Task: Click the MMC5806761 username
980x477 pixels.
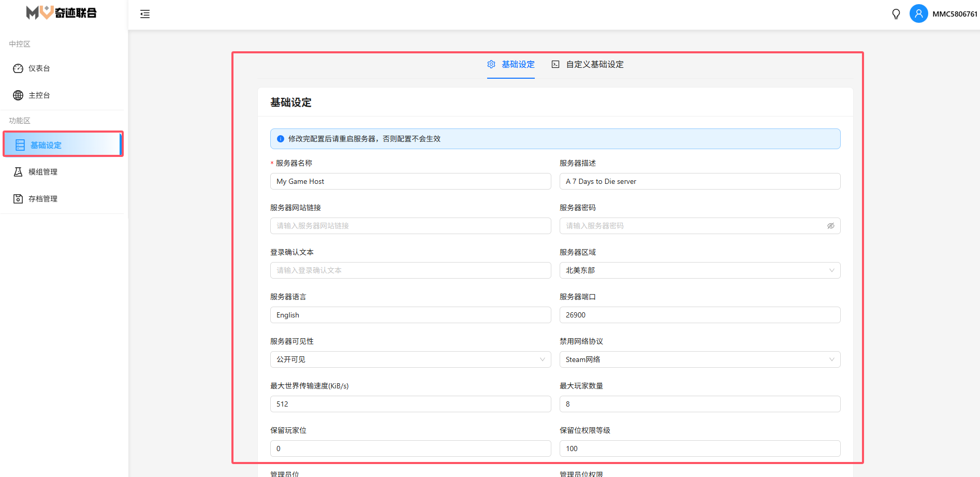Action: tap(955, 14)
